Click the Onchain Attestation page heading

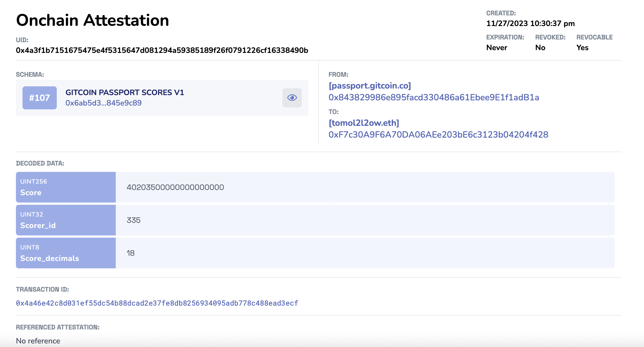point(92,20)
